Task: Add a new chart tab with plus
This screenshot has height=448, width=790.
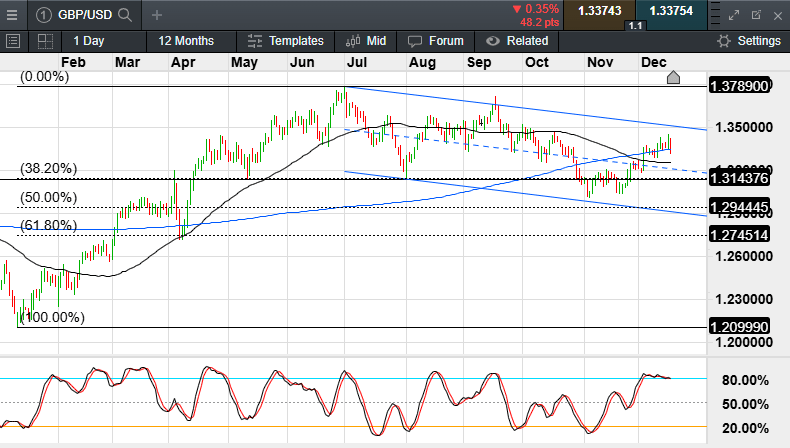Action: (x=158, y=15)
